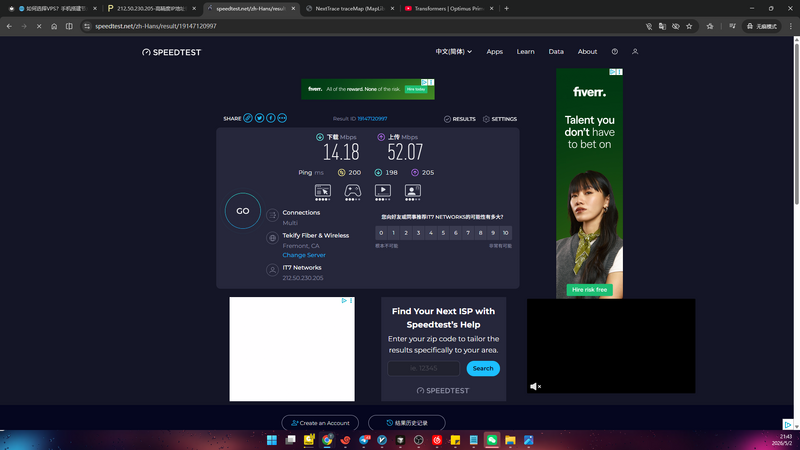Image resolution: width=800 pixels, height=450 pixels.
Task: Rate recommendation score 9
Action: point(493,233)
